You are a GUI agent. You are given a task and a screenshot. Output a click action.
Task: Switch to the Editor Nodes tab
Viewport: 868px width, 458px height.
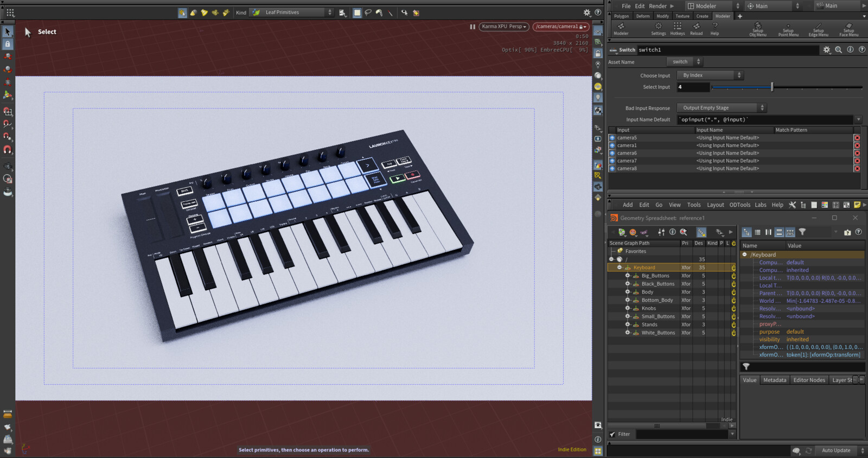coord(809,380)
